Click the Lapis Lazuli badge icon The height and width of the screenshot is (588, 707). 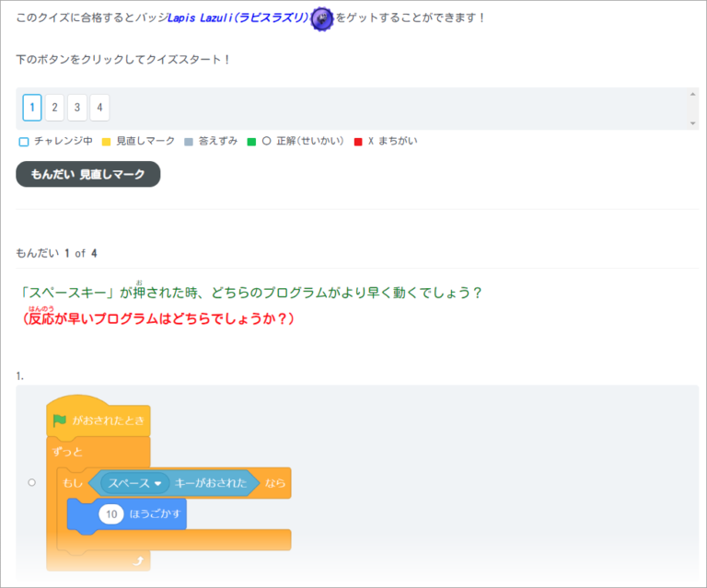(x=321, y=18)
